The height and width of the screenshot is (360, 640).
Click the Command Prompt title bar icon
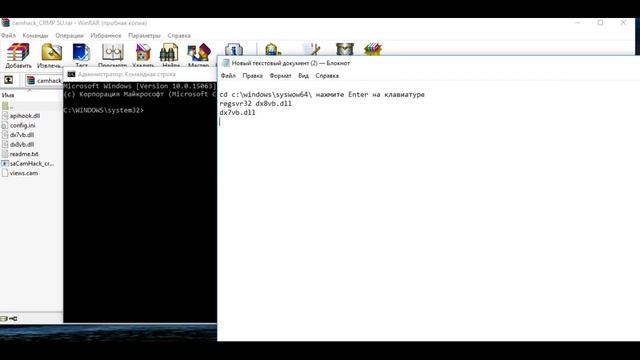(71, 74)
